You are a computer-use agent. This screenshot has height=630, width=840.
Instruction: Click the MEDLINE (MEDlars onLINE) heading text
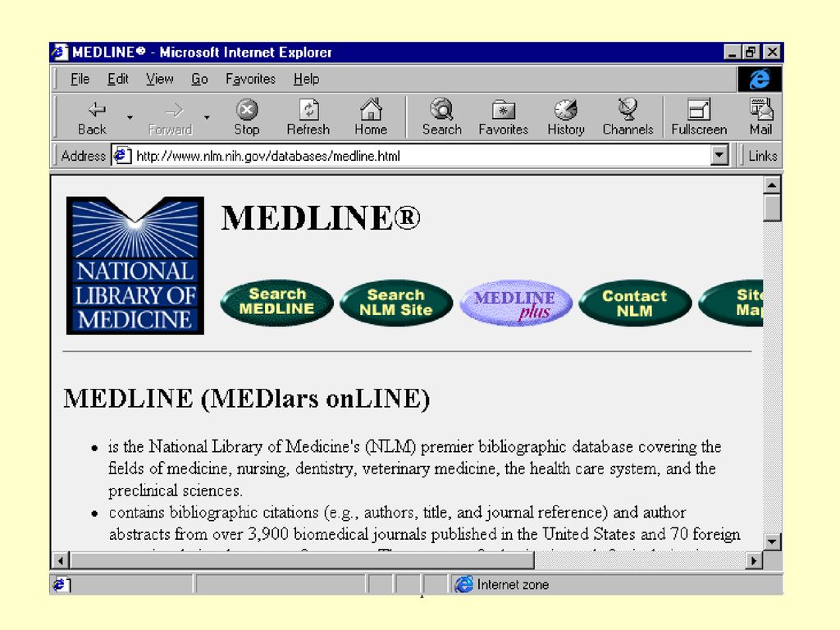click(246, 399)
